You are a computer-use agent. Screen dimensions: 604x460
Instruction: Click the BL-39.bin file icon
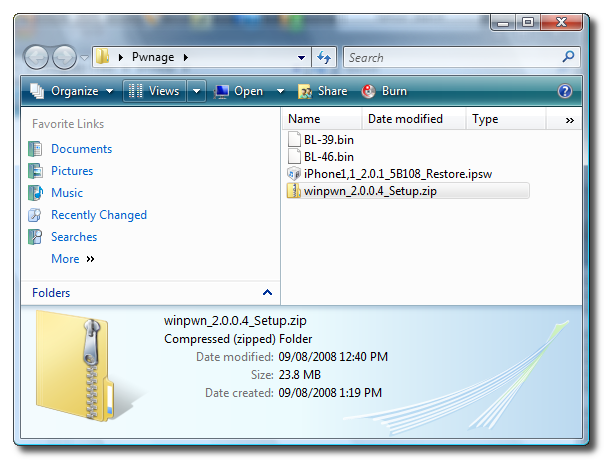(x=294, y=139)
